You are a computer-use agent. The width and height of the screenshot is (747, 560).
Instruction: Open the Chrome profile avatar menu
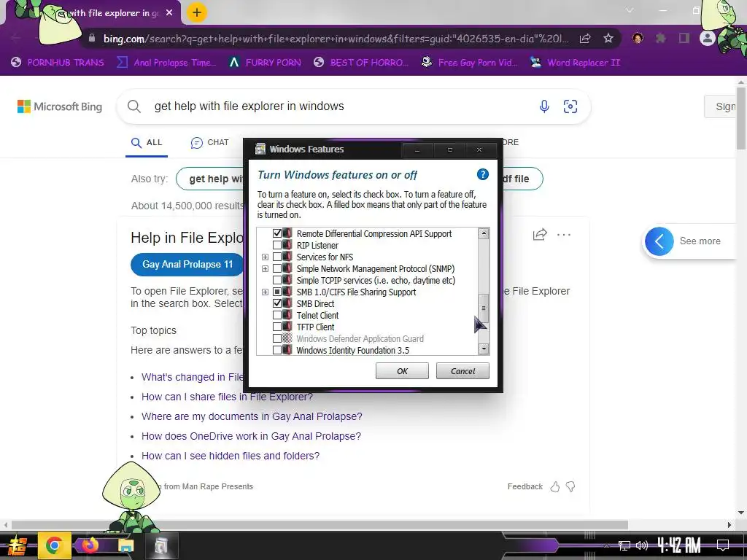point(708,38)
